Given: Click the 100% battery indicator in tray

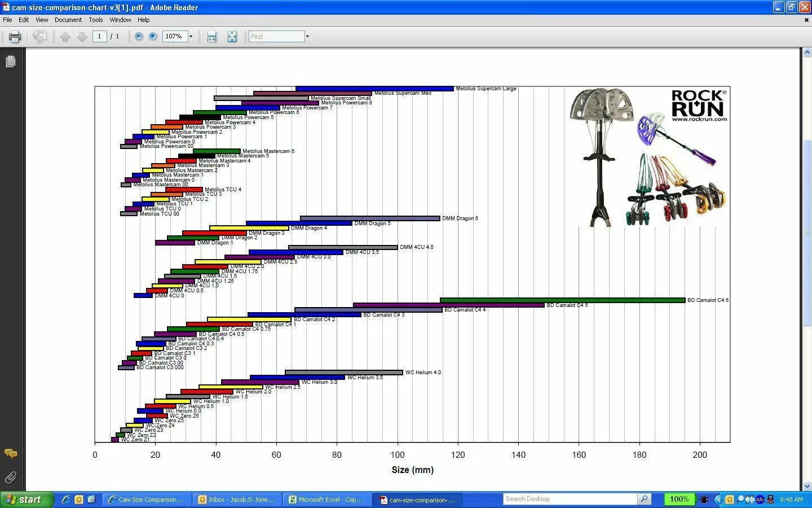Looking at the screenshot, I should [x=679, y=499].
